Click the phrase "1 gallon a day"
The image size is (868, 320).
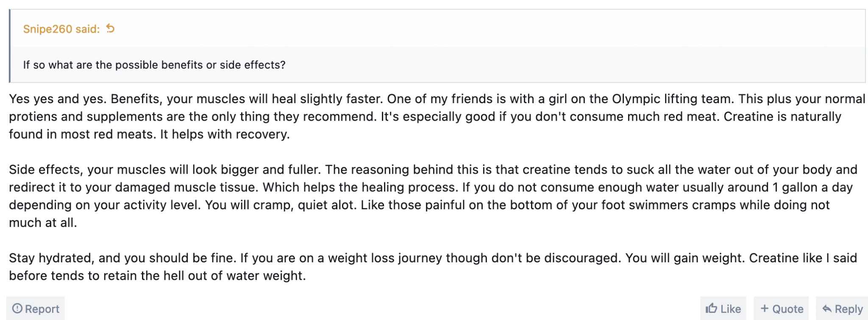812,187
